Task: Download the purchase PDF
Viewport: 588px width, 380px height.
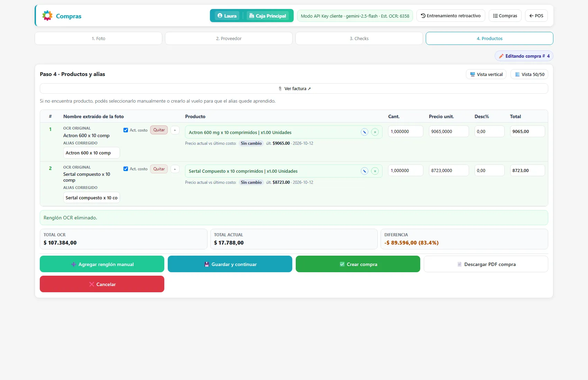Action: pyautogui.click(x=486, y=264)
